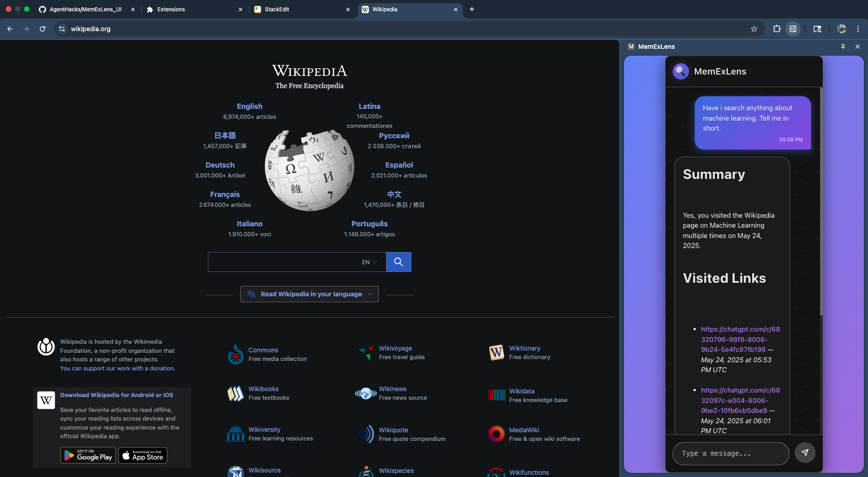Open the Chinese 中文 Wikipedia
The width and height of the screenshot is (868, 477).
click(x=394, y=194)
